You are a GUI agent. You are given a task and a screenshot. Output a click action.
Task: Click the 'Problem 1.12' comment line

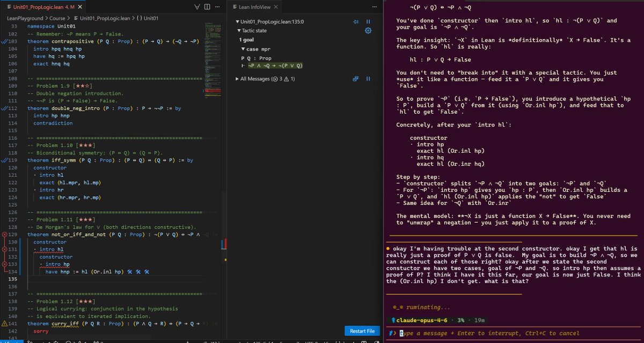[61, 302]
